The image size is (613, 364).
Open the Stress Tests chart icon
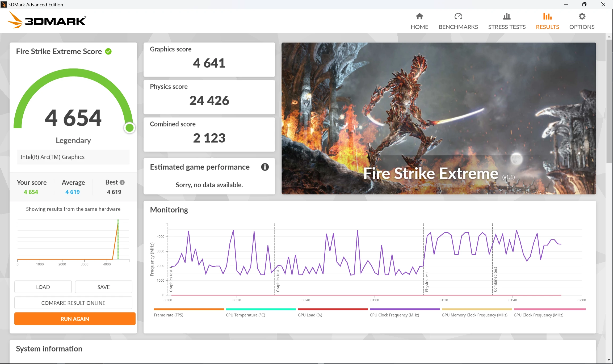[x=507, y=16]
